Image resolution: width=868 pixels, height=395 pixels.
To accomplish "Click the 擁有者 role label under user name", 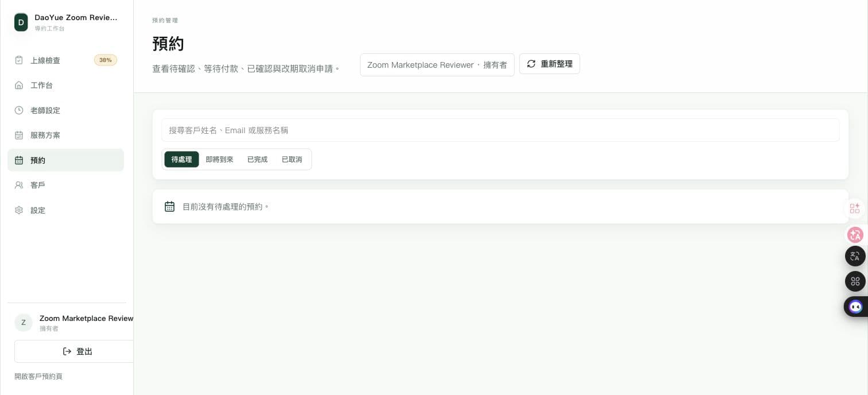I will point(49,328).
